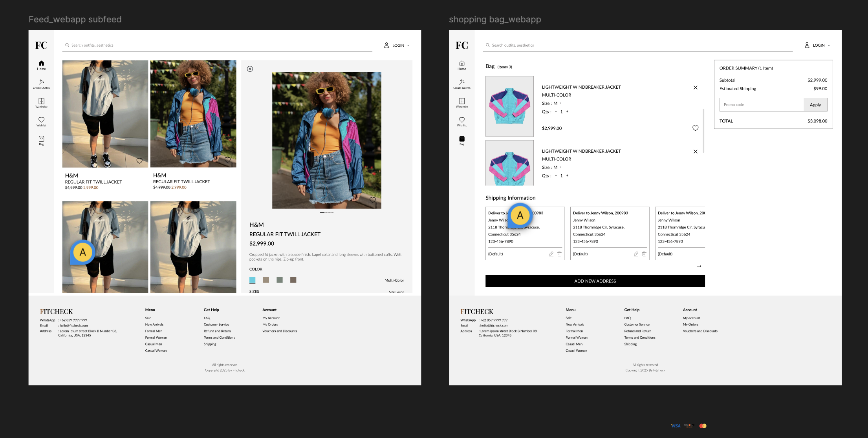Click the Visa payment icon below the frames
Image resolution: width=868 pixels, height=438 pixels.
coord(676,426)
